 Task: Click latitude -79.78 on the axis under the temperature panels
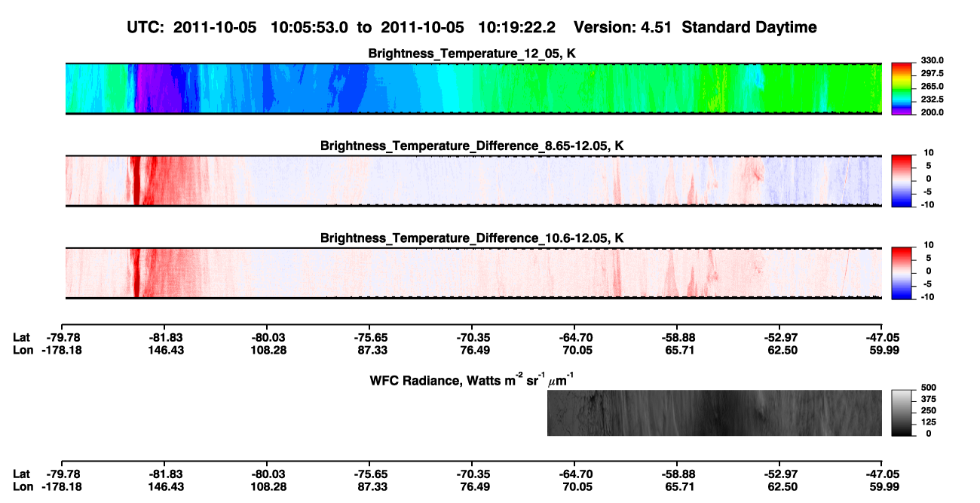click(x=63, y=337)
